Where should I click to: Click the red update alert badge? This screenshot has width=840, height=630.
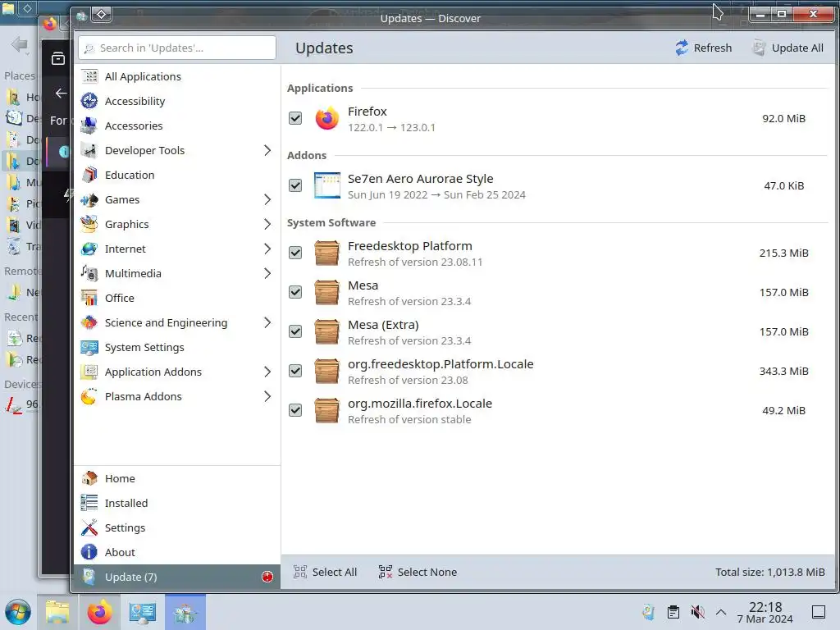[x=267, y=577]
